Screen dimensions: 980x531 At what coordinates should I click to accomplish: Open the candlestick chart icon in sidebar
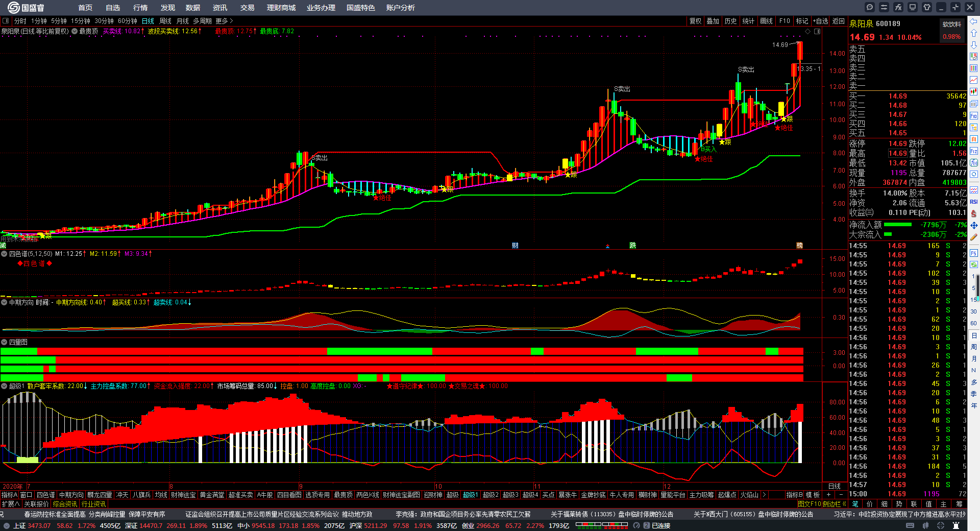click(x=974, y=92)
